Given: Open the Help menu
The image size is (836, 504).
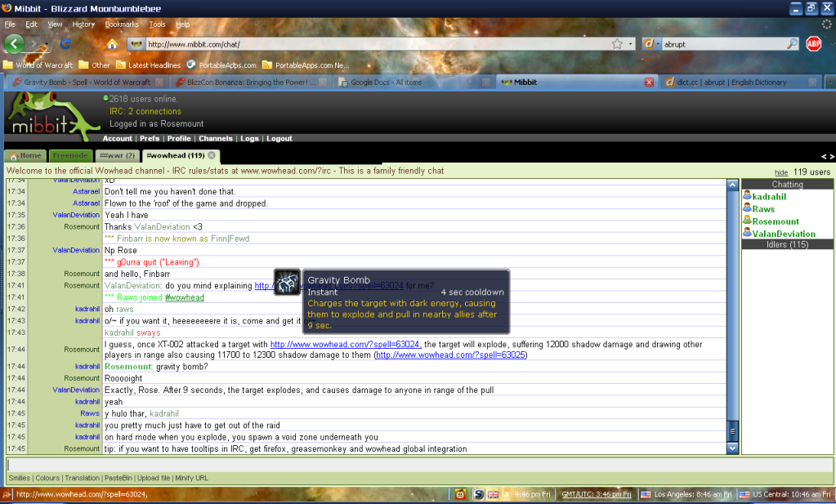Looking at the screenshot, I should [183, 24].
